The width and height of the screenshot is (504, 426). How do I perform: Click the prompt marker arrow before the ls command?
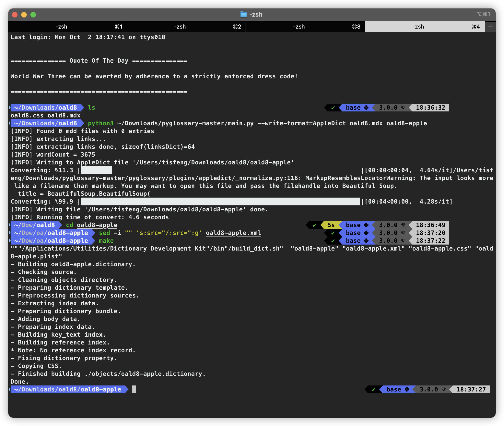10,108
